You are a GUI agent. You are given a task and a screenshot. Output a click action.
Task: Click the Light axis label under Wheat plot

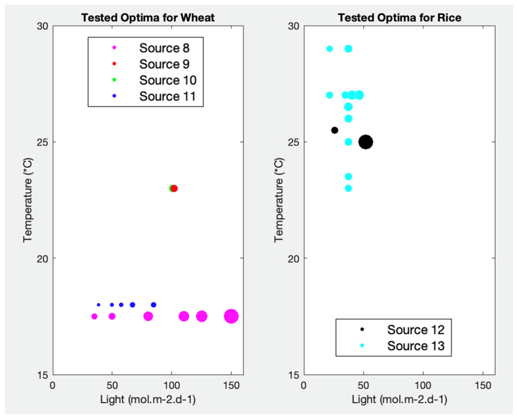coord(148,399)
